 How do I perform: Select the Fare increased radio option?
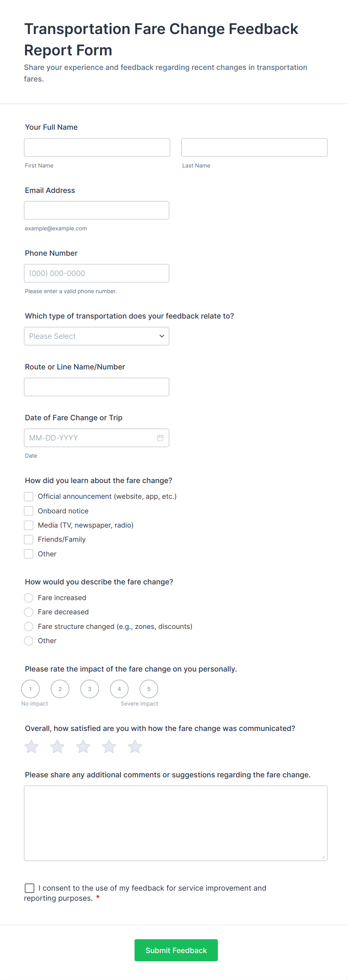(x=28, y=597)
